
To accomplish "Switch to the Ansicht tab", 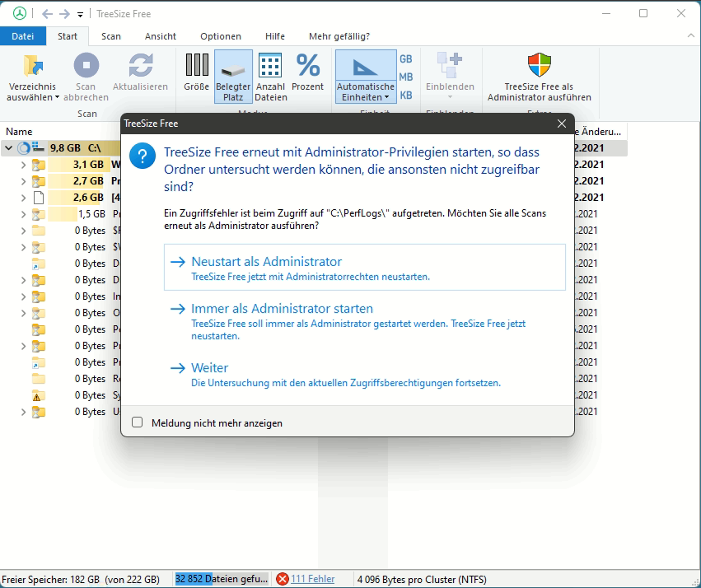I will click(161, 36).
